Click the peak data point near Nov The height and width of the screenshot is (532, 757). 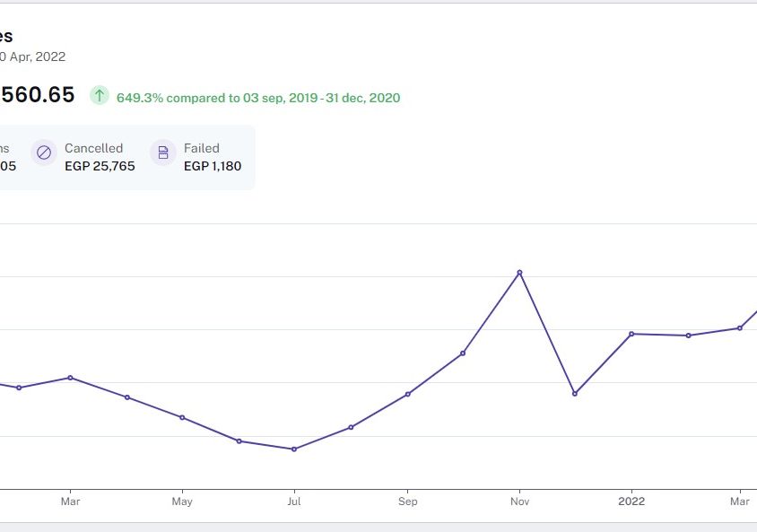coord(519,273)
